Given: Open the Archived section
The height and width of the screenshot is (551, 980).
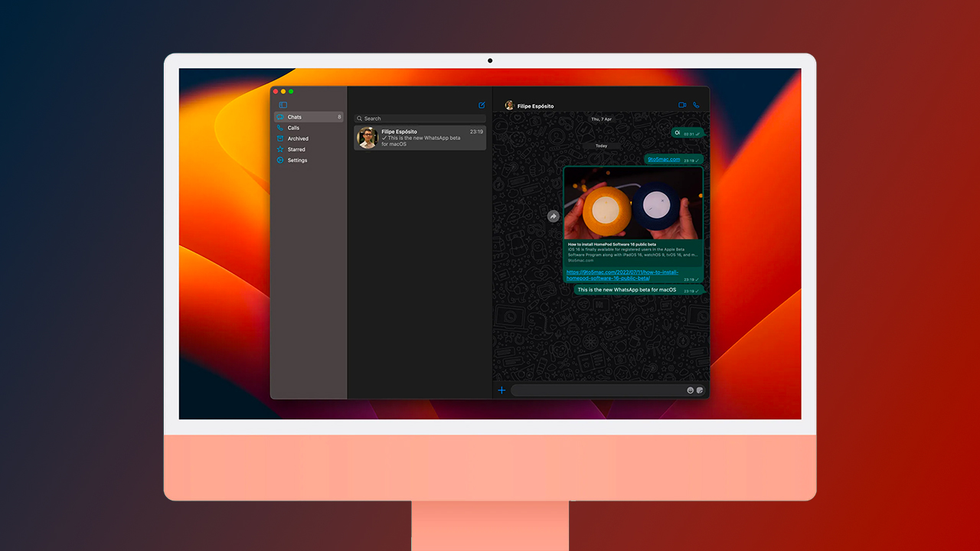Looking at the screenshot, I should point(309,139).
